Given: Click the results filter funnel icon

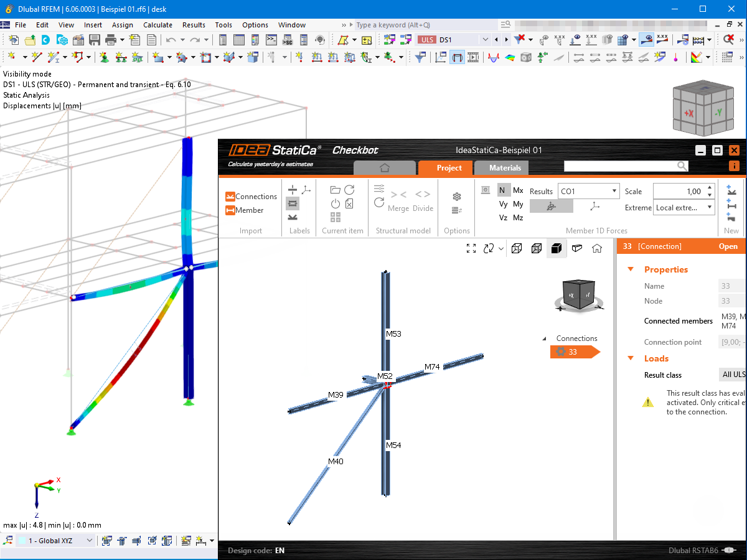Looking at the screenshot, I should click(421, 57).
